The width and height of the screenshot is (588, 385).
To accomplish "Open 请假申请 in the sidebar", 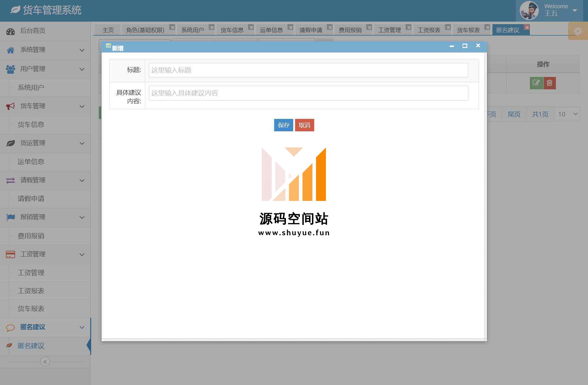I will 31,199.
